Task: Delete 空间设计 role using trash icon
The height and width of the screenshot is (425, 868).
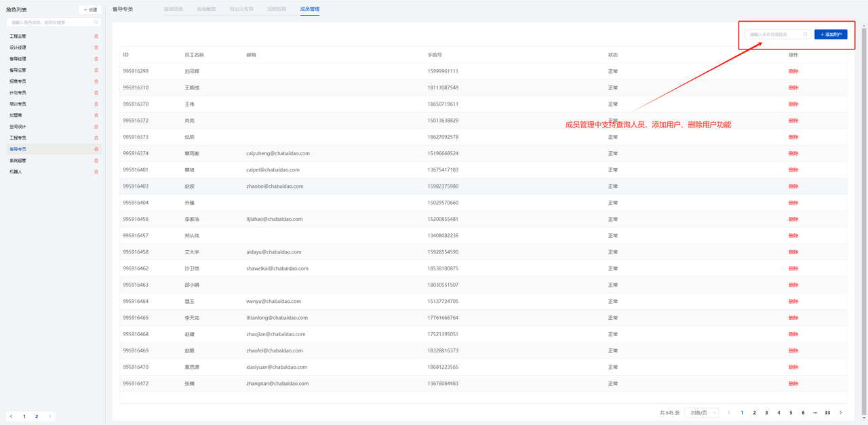Action: pyautogui.click(x=96, y=127)
